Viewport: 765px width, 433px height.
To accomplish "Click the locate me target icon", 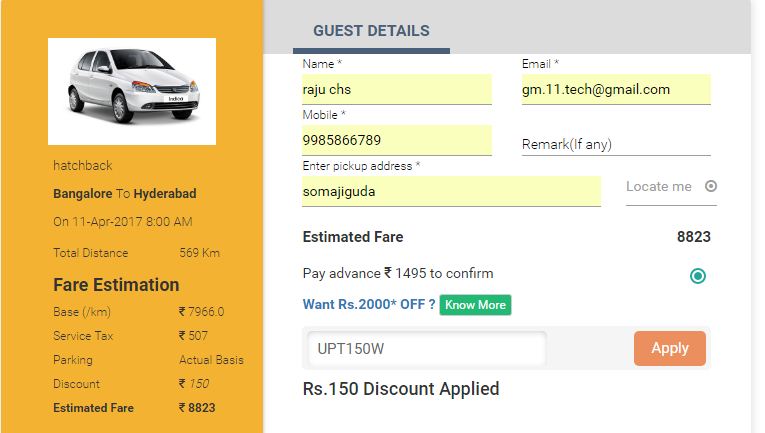I will click(x=711, y=186).
